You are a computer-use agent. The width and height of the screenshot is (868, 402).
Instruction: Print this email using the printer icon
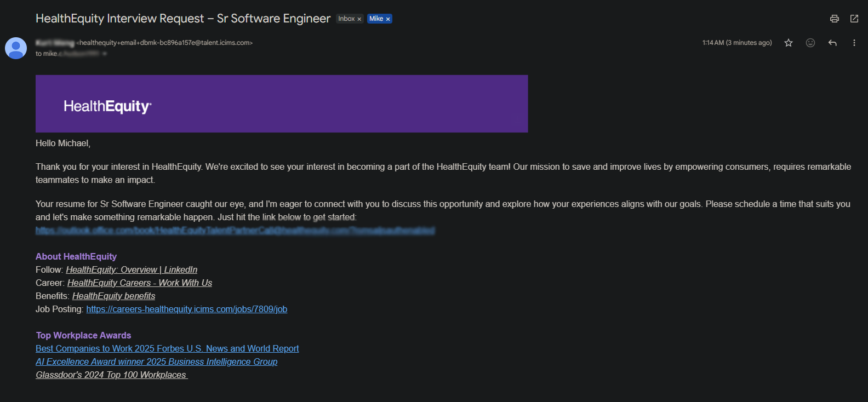coord(834,19)
